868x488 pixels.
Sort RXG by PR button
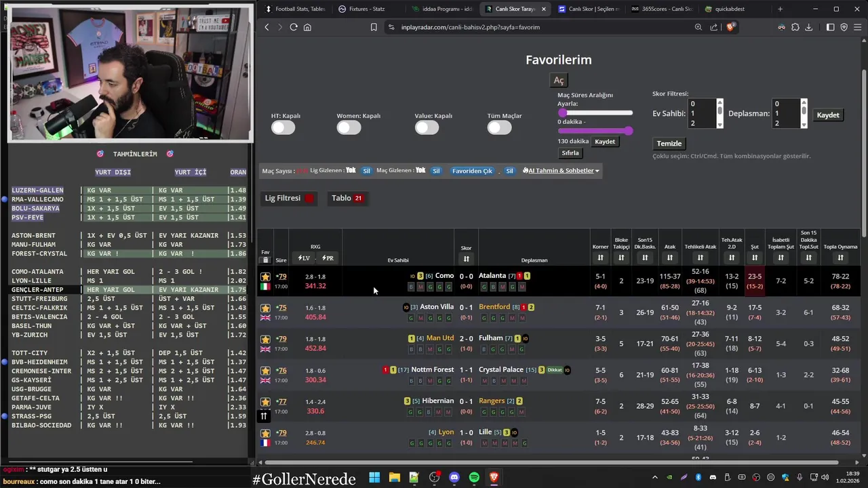point(328,258)
